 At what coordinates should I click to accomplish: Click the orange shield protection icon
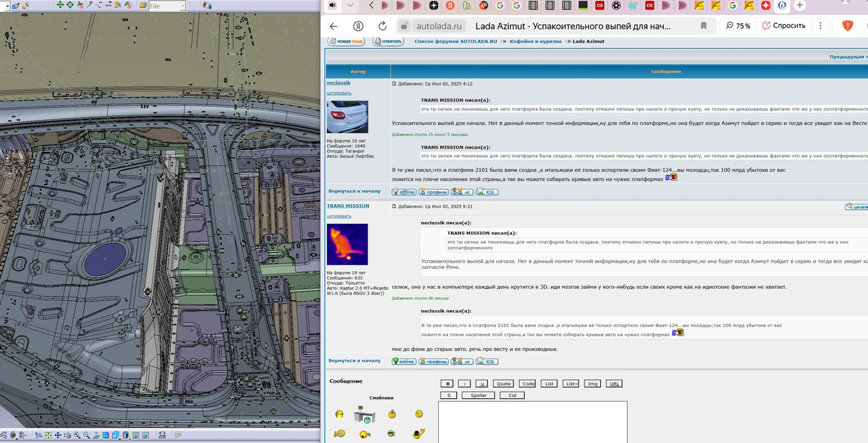pos(848,26)
